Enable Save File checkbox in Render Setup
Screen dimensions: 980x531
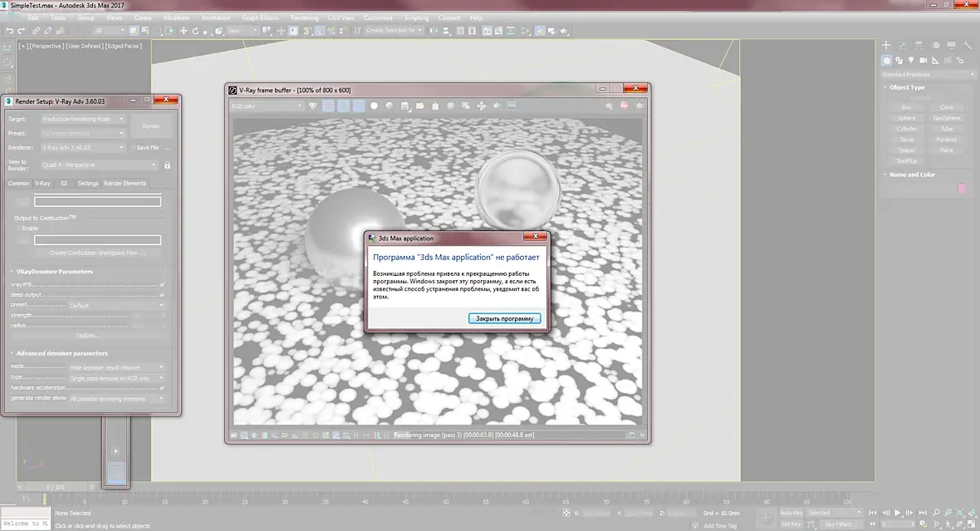click(133, 148)
